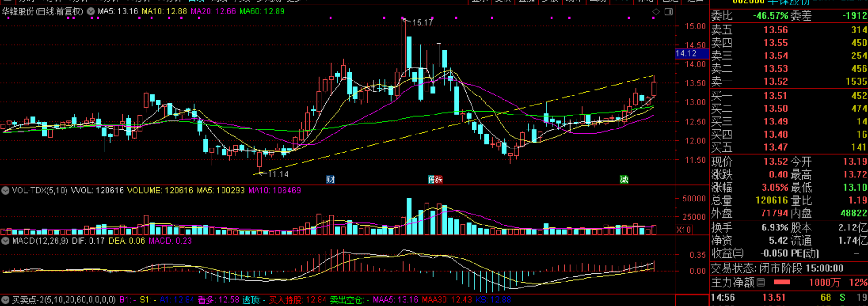The height and width of the screenshot is (306, 868).
Task: Click the 最低 13.10 field
Action: [x=829, y=187]
